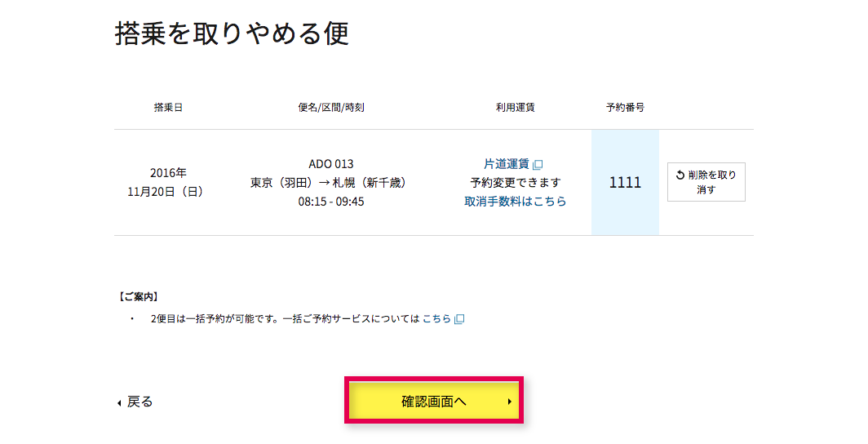
Task: Click the external-link icon beside 片道運賃
Action: 538,165
